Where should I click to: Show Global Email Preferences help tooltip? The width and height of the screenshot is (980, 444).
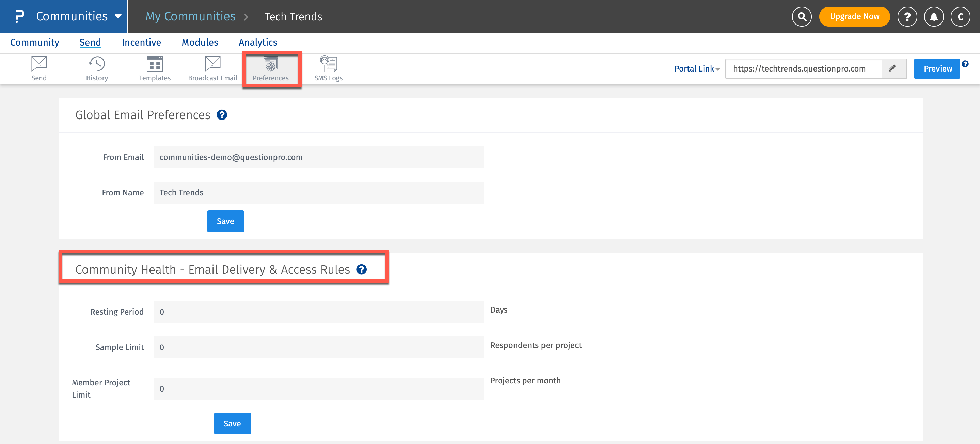pos(222,115)
